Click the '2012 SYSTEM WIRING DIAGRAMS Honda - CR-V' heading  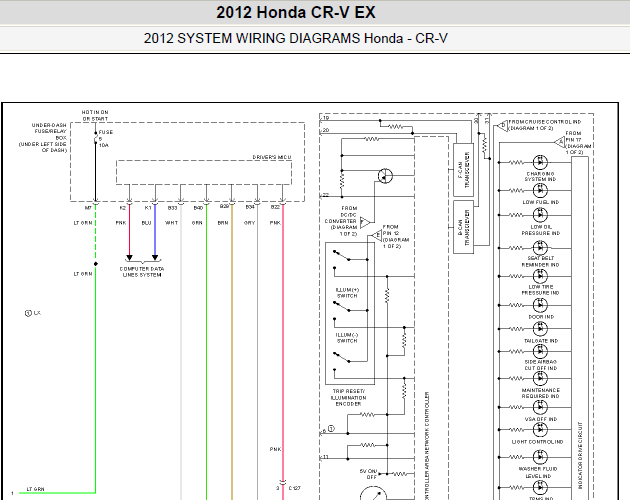296,39
